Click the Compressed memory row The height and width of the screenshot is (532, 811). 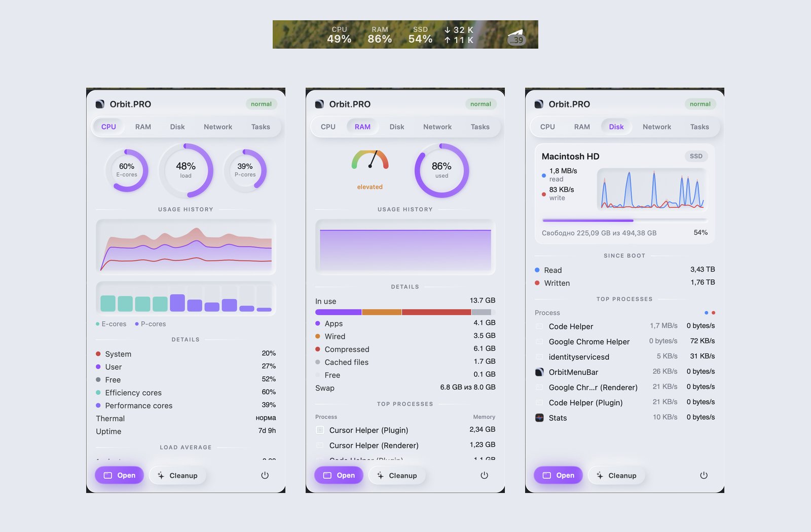point(405,349)
